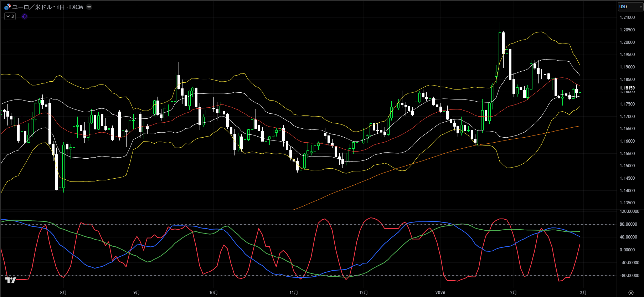Screen dimensions: 644x297
Task: Click the purple refresh icon below the title
Action: [x=25, y=16]
